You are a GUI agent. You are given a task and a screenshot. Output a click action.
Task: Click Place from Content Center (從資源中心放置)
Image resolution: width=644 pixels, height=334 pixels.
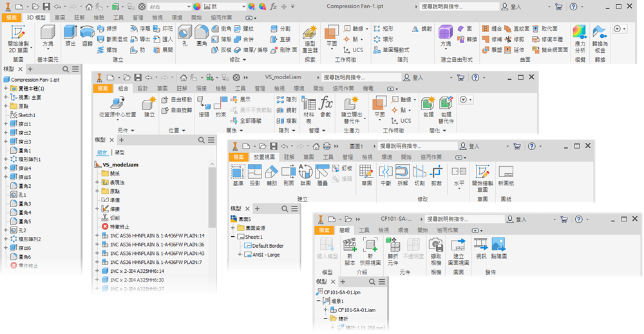(x=117, y=107)
